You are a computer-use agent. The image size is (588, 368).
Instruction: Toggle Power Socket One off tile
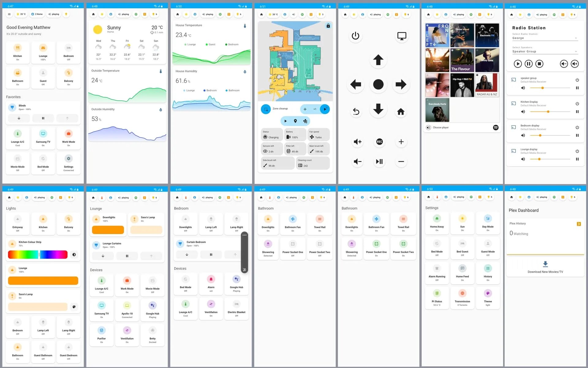pyautogui.click(x=292, y=248)
